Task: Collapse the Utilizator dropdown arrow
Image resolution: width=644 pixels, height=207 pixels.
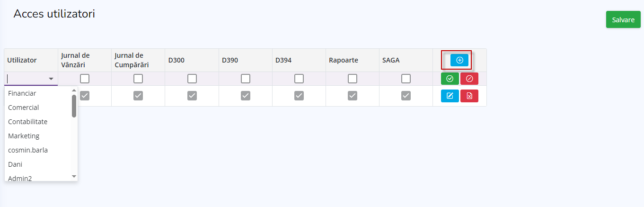Action: pos(51,79)
